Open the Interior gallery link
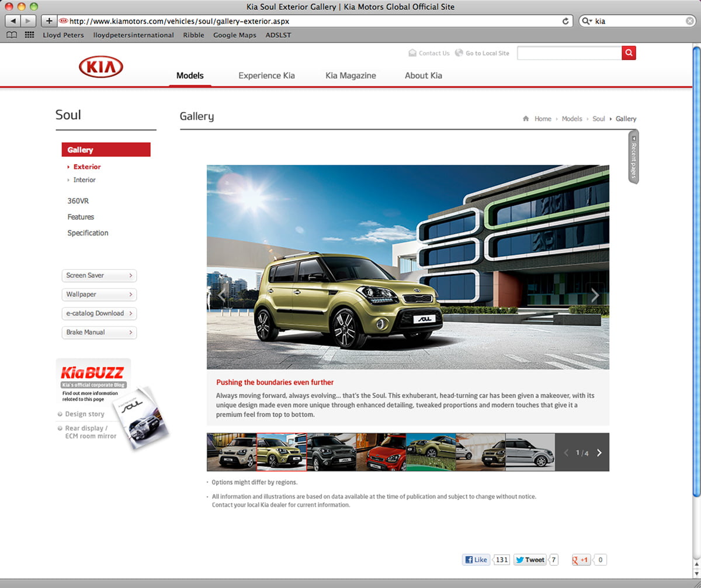 [84, 180]
